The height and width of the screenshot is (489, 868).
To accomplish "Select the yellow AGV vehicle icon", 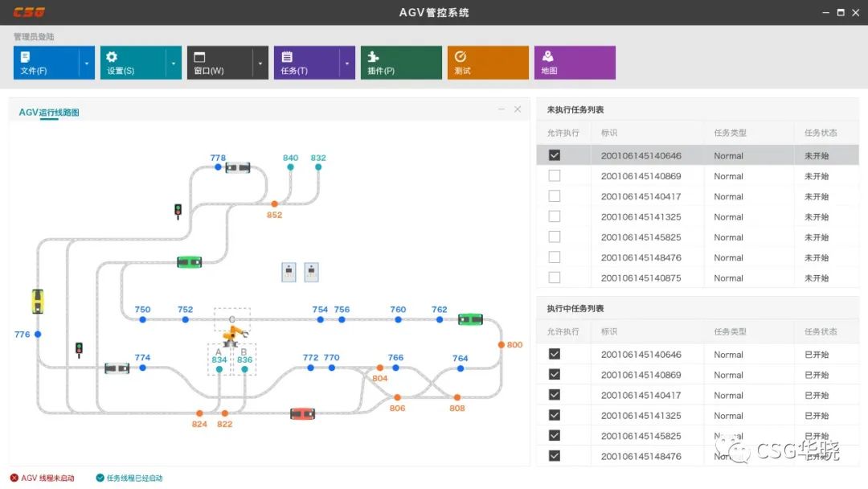I will (x=38, y=301).
